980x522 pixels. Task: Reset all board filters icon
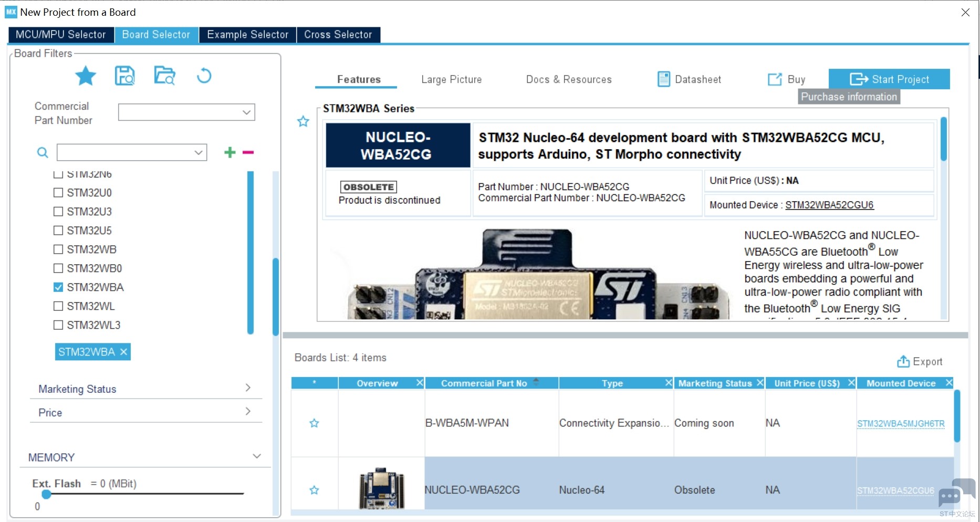(204, 76)
